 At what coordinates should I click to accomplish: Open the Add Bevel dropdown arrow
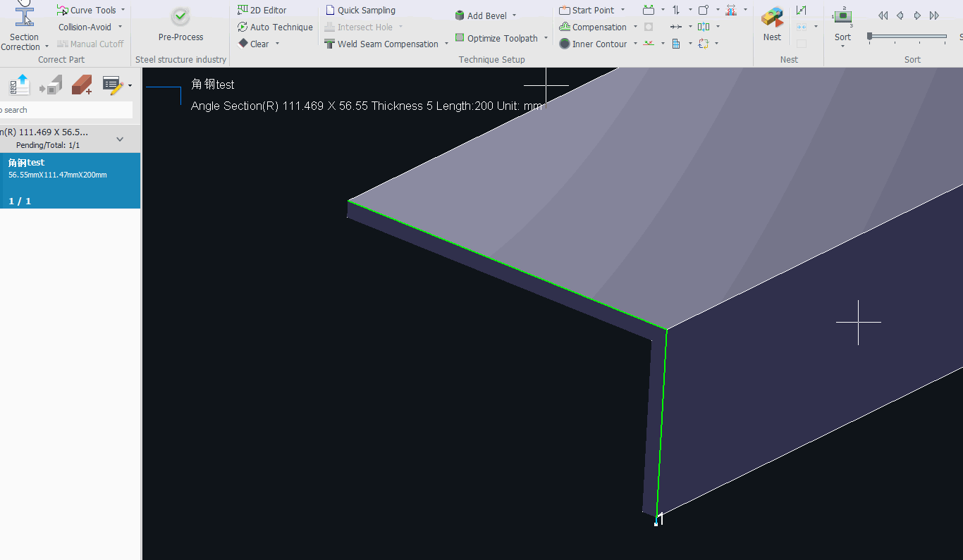pos(514,15)
